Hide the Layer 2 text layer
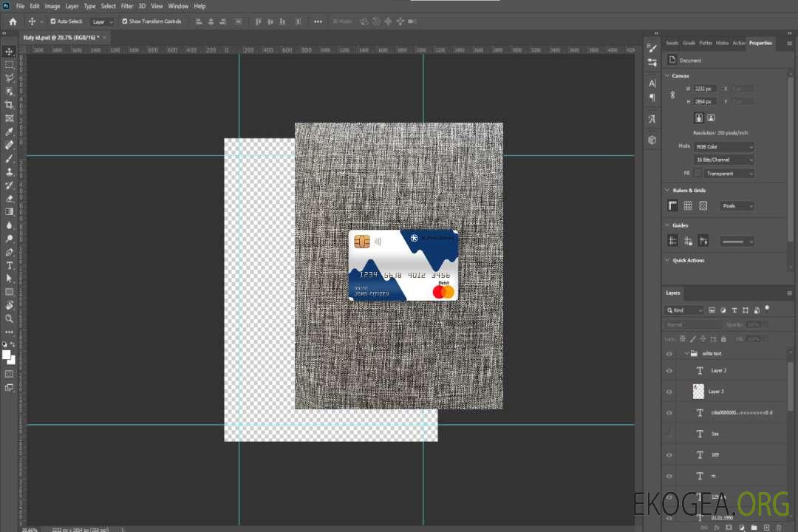This screenshot has width=798, height=532. tap(669, 370)
